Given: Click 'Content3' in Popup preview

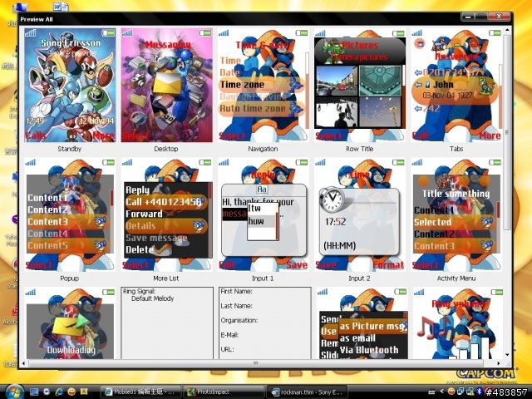Looking at the screenshot, I should coord(68,222).
